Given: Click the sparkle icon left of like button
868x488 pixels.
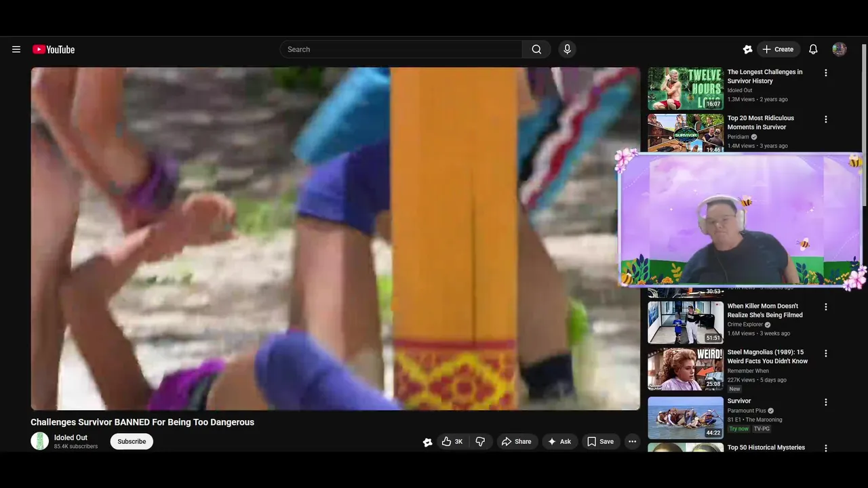Looking at the screenshot, I should 427,442.
